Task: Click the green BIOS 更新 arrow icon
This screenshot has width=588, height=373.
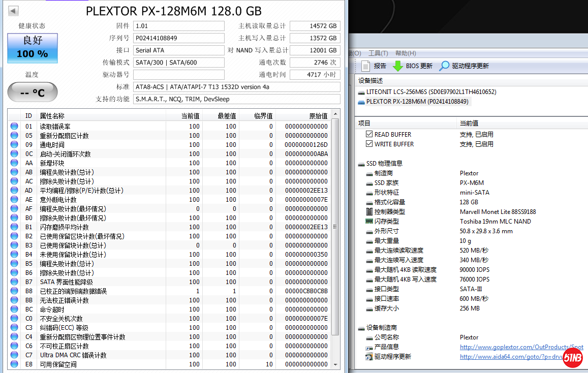Action: pyautogui.click(x=398, y=66)
